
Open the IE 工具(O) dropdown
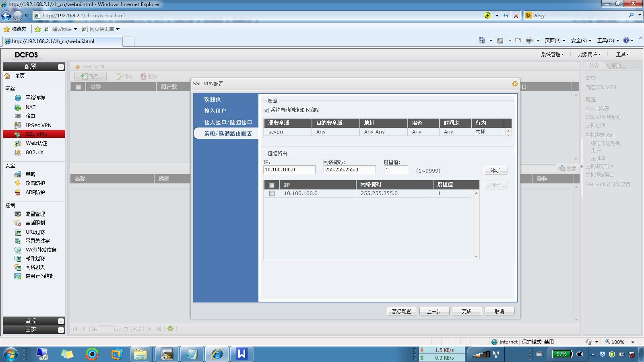coord(608,40)
